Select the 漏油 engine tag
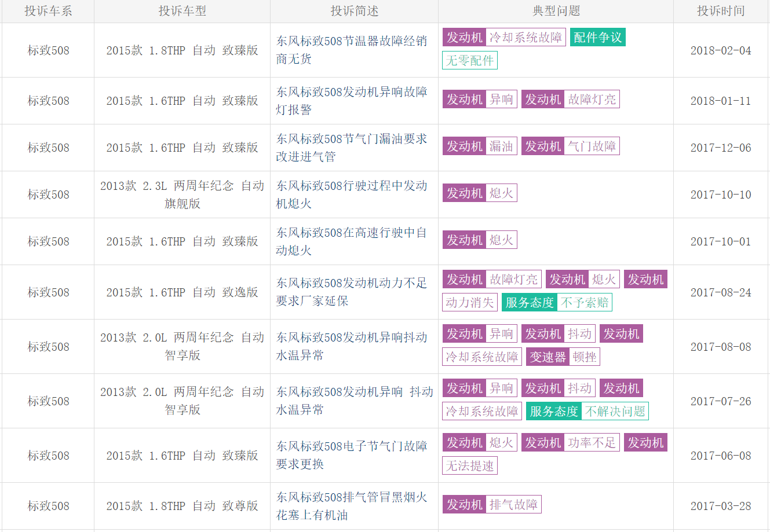Image resolution: width=770 pixels, height=532 pixels. tap(501, 146)
